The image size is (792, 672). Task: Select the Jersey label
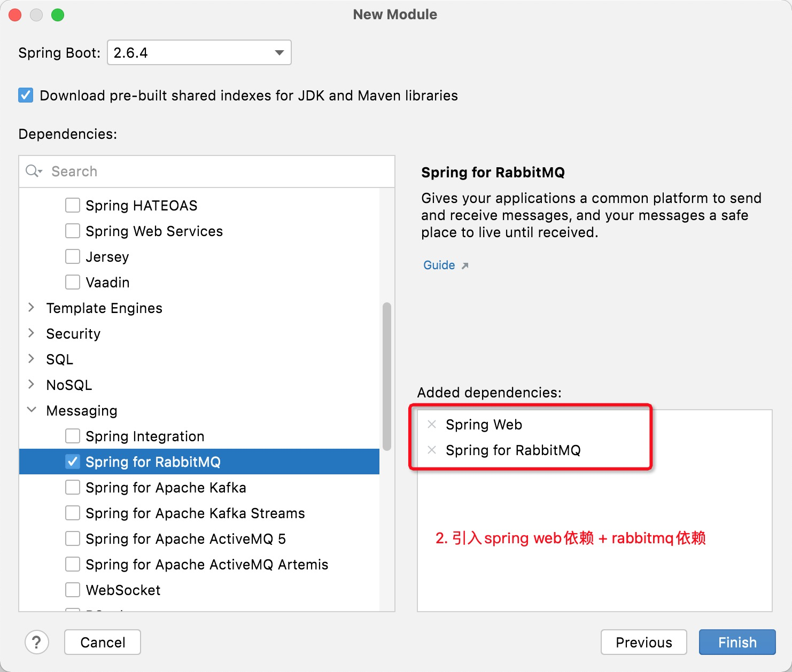107,257
